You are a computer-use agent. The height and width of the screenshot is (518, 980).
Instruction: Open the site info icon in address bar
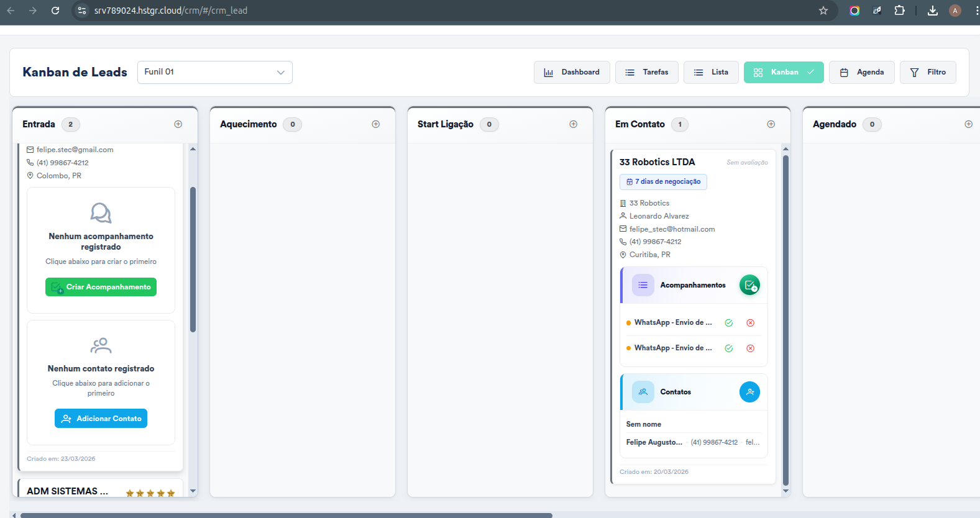(81, 11)
